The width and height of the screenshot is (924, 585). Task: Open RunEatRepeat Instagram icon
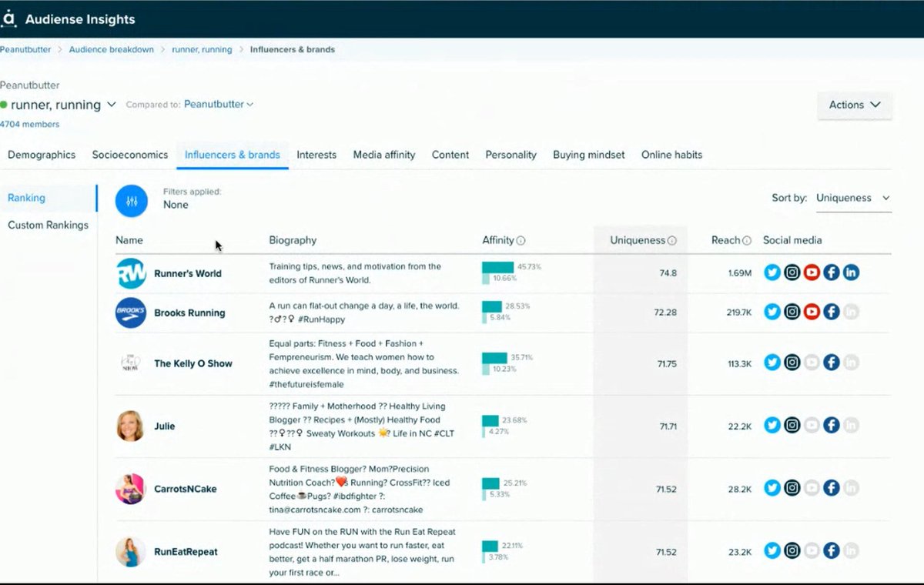[792, 550]
